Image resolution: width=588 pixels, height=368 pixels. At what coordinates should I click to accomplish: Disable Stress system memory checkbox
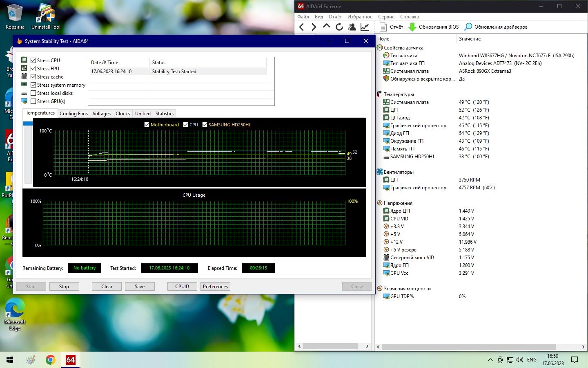click(33, 85)
